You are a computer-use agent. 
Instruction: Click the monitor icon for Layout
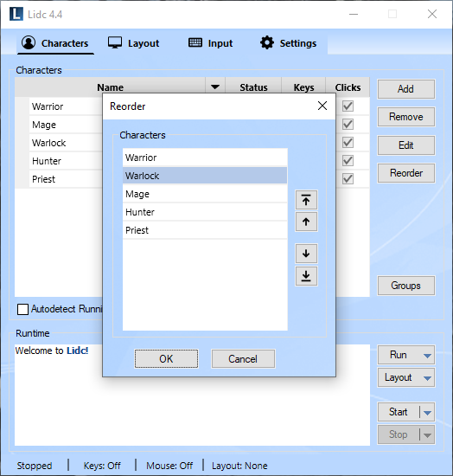(115, 42)
